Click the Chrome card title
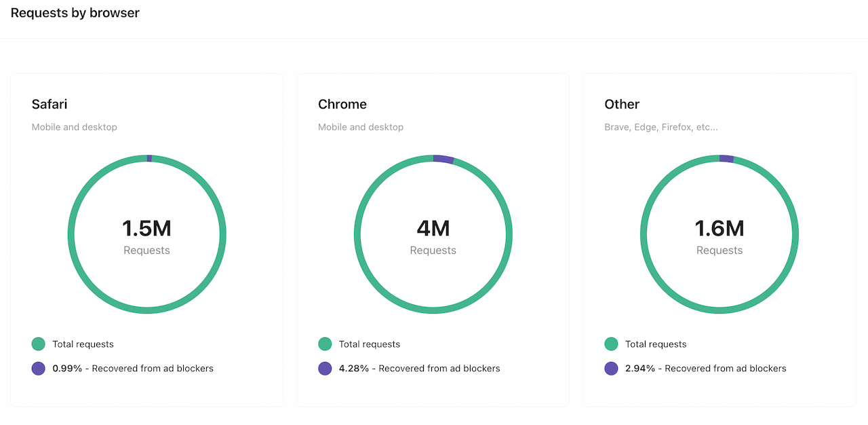Screen dimensions: 868x425 coord(342,104)
